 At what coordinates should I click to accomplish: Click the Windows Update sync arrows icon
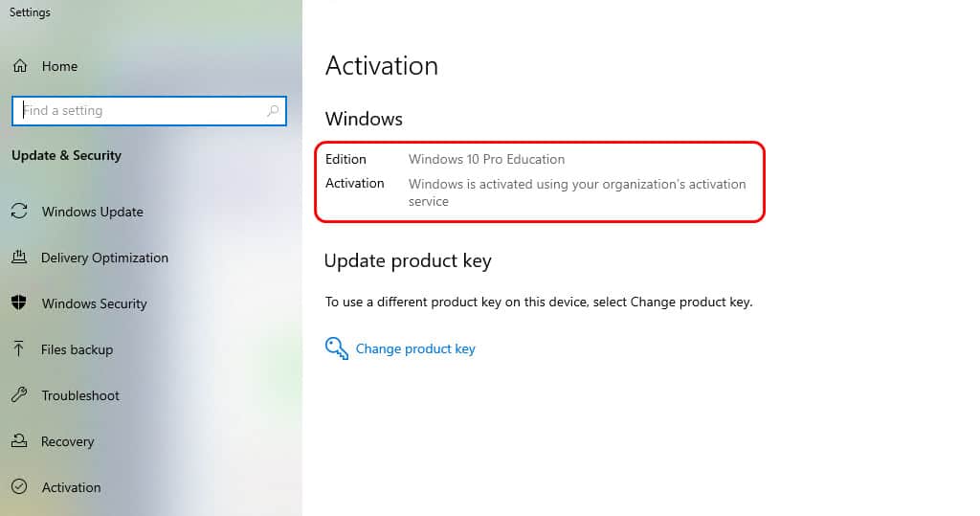pyautogui.click(x=19, y=212)
